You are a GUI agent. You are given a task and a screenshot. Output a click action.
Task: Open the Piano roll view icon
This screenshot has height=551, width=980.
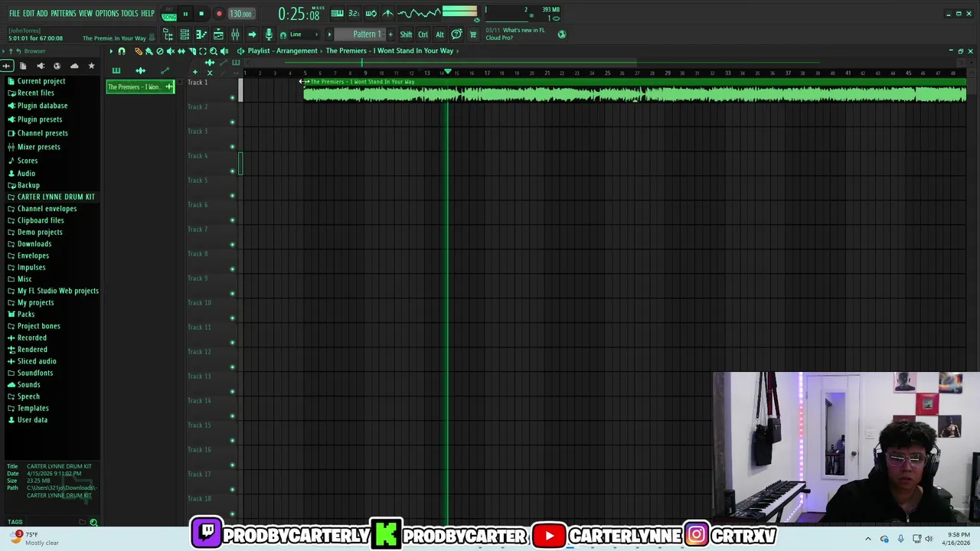point(201,34)
